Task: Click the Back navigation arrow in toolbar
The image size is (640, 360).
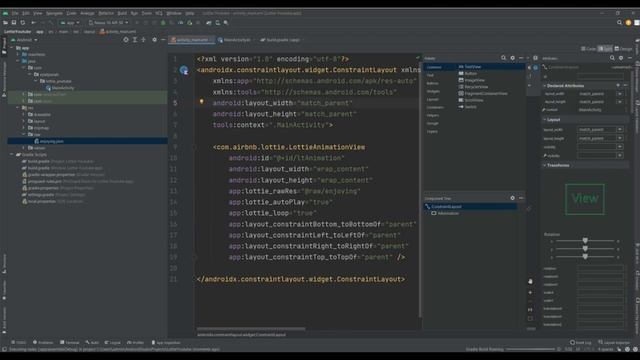Action: tap(33, 23)
